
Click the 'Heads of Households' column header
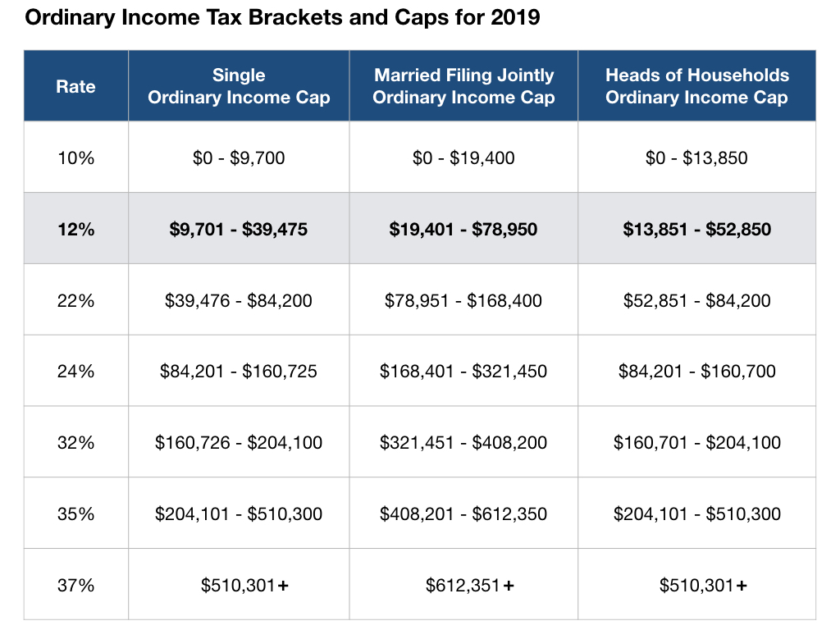click(x=696, y=87)
